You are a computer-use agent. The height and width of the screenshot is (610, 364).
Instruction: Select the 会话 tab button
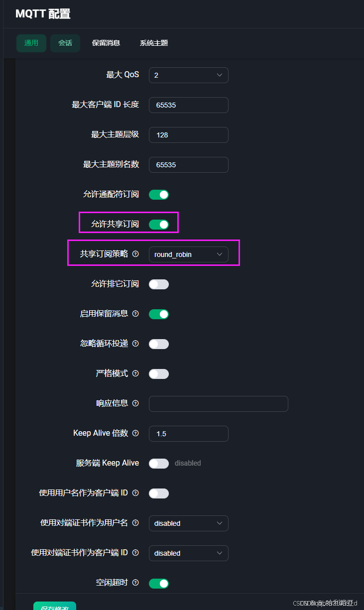pyautogui.click(x=65, y=43)
